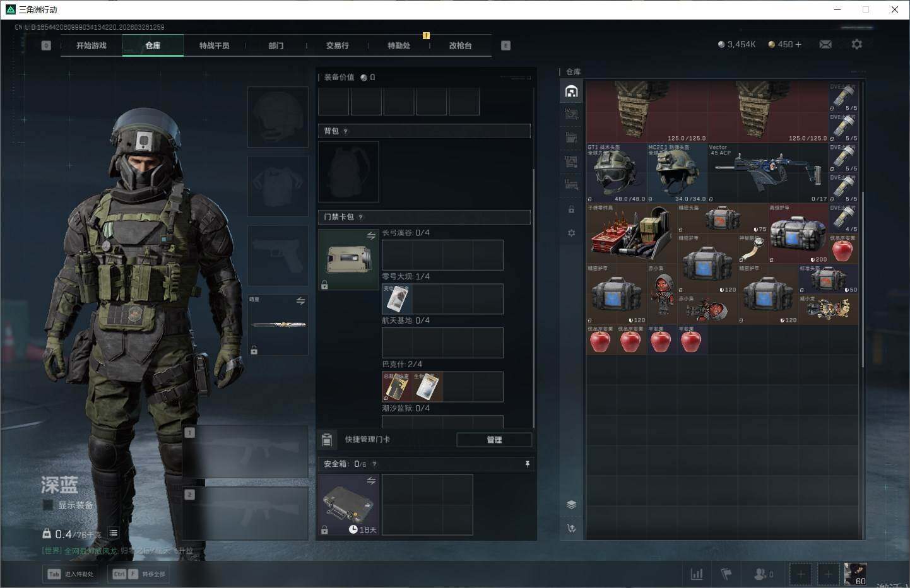Toggle the 显示装备 checkbox
Image resolution: width=910 pixels, height=588 pixels.
48,505
